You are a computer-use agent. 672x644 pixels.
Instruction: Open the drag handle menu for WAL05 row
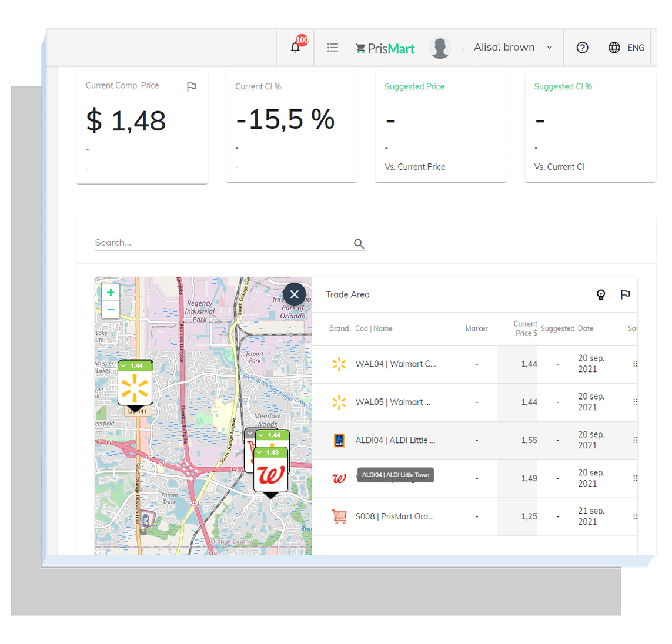click(635, 402)
